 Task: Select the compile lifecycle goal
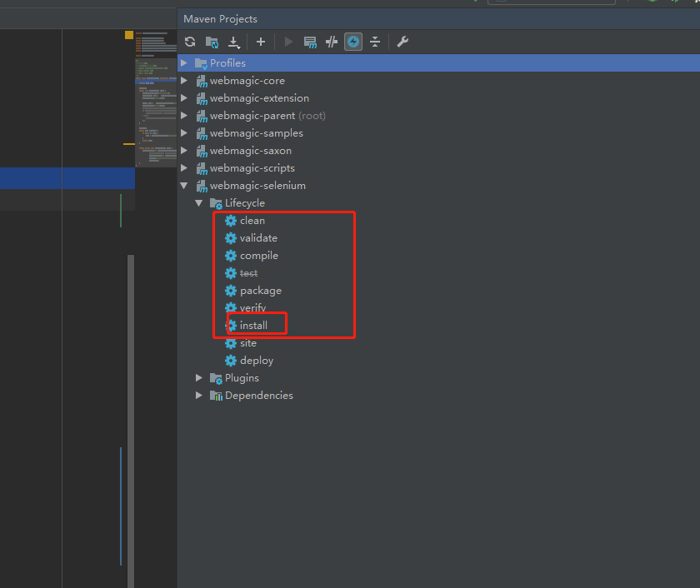(259, 256)
